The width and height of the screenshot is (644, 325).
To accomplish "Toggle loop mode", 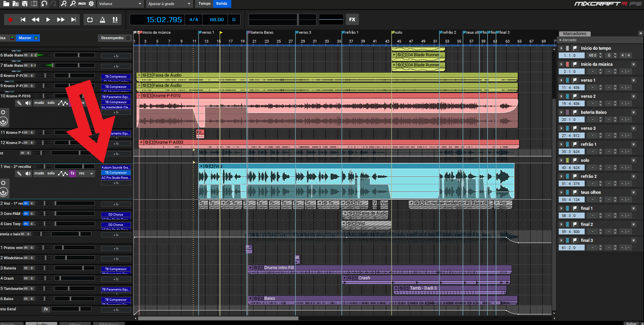I will pyautogui.click(x=90, y=20).
